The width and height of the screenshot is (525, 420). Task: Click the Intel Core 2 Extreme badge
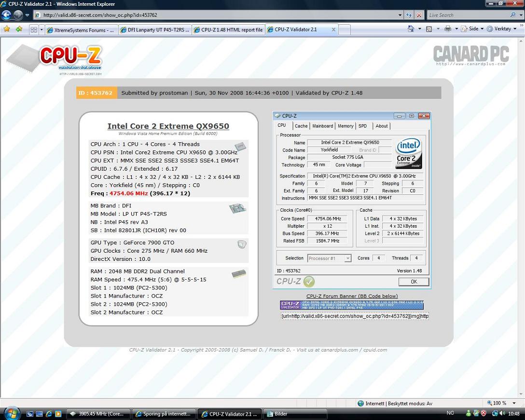point(409,153)
